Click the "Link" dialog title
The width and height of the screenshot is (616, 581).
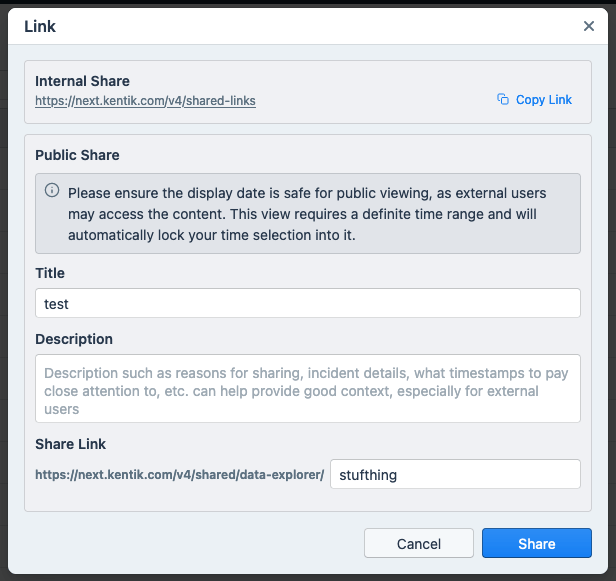tap(40, 26)
